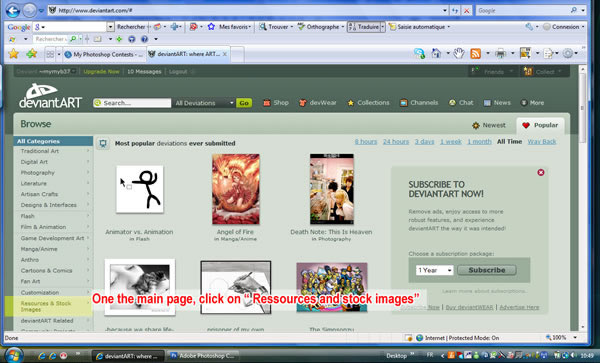Close the deviantART browser tab
This screenshot has width=600, height=363.
tap(225, 54)
